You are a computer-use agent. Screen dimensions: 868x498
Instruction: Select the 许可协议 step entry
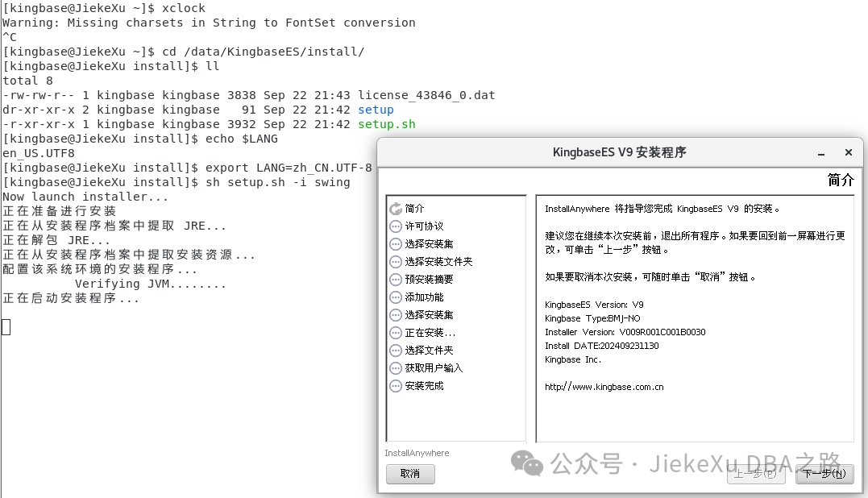coord(425,226)
